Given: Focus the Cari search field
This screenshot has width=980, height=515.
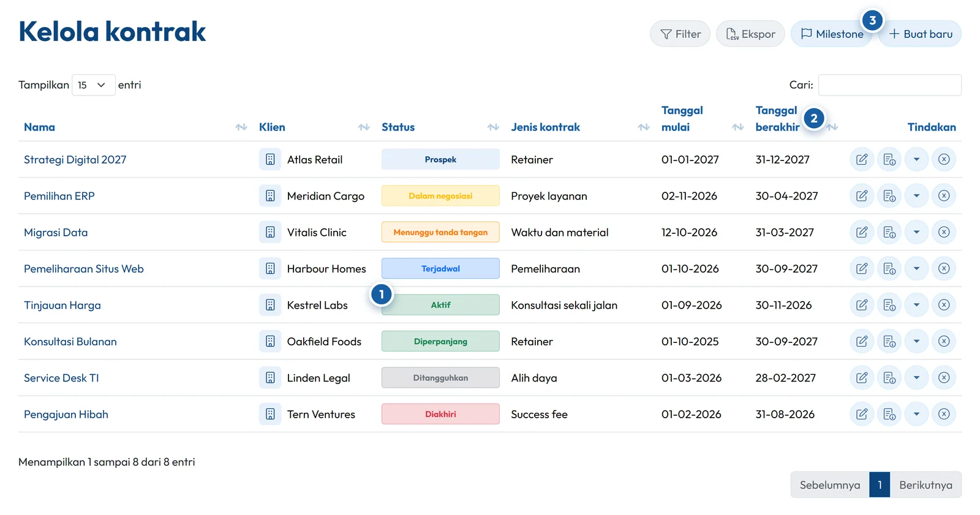Looking at the screenshot, I should coord(889,85).
